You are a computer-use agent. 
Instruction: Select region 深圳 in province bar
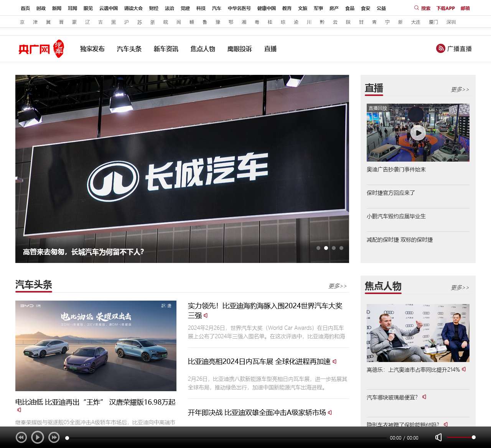click(x=451, y=22)
